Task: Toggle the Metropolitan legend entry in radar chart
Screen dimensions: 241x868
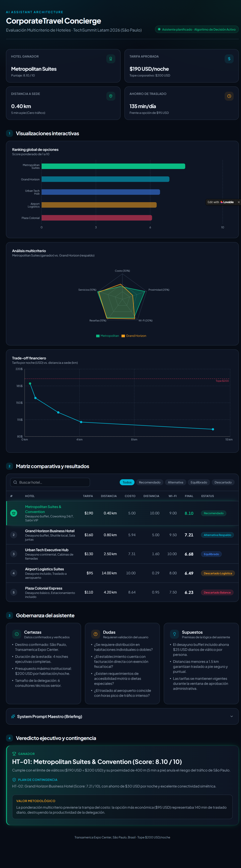Action: click(x=108, y=336)
